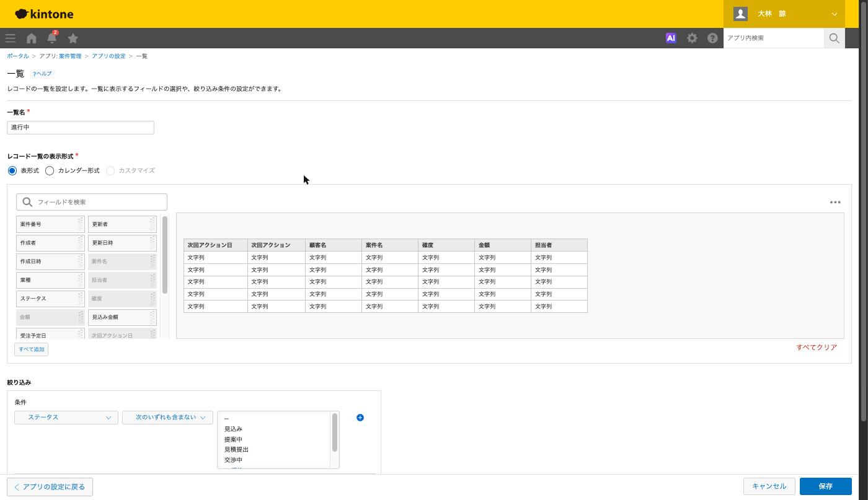Launch the AI assistant icon
Viewport: 868px width, 500px height.
tap(671, 38)
